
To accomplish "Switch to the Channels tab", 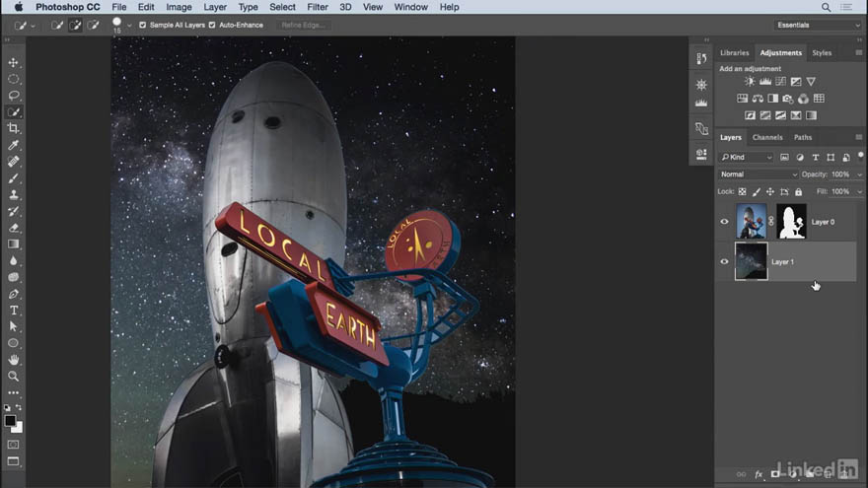I will click(x=767, y=137).
